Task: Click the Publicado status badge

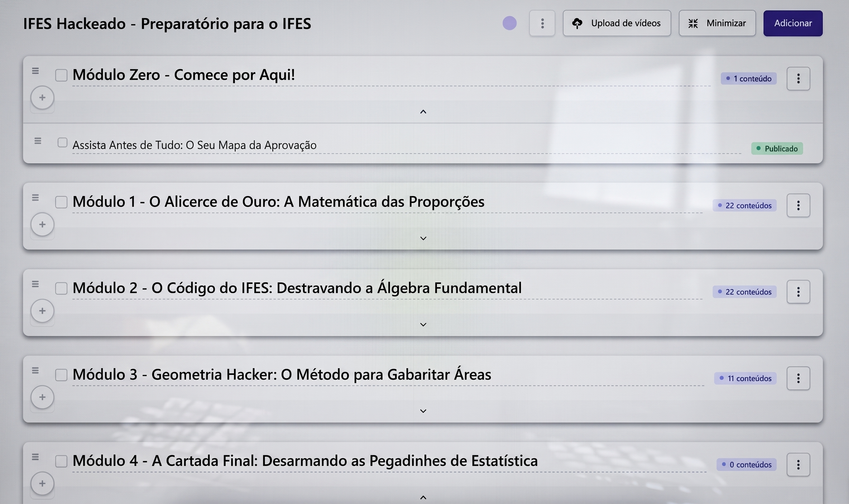Action: click(x=777, y=148)
